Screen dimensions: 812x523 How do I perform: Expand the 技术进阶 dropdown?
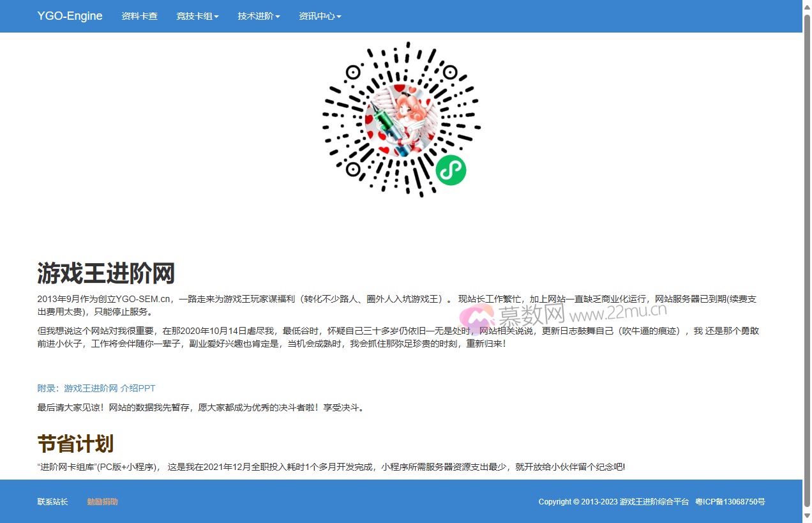(258, 16)
